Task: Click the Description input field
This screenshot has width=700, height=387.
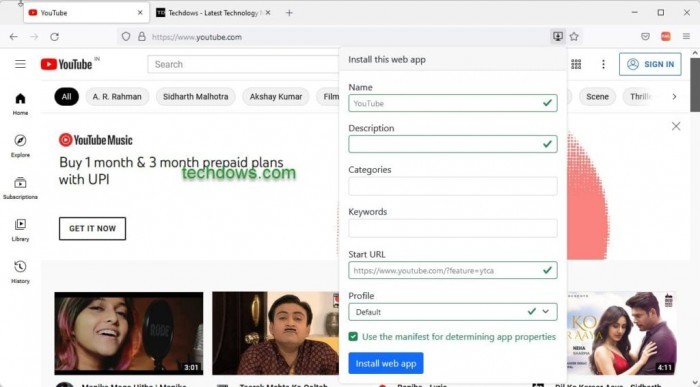Action: [453, 144]
